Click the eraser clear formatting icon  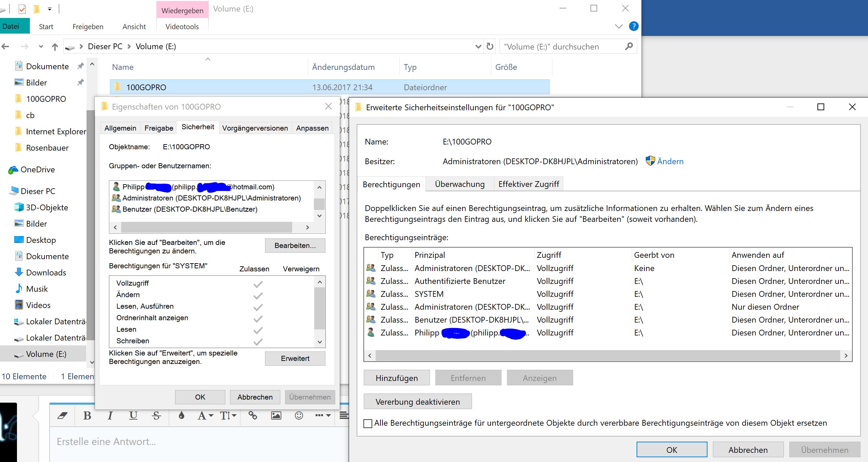pos(62,416)
